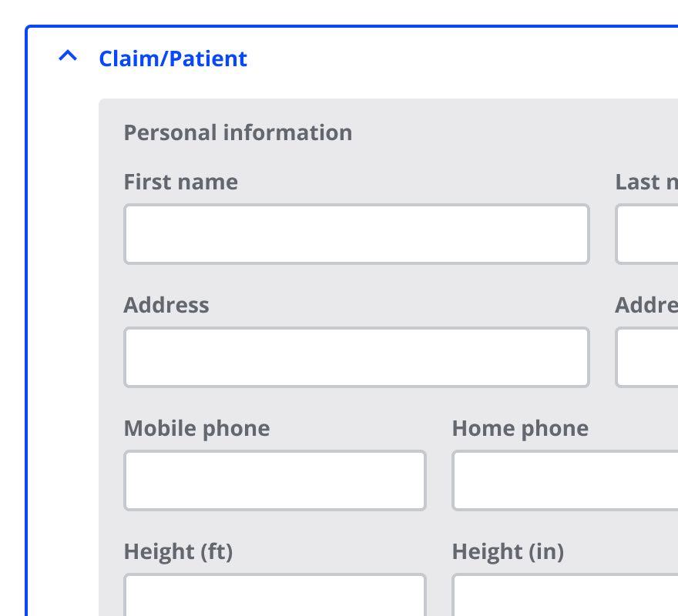Click the cut-off second Address label
The width and height of the screenshot is (678, 616).
click(646, 305)
